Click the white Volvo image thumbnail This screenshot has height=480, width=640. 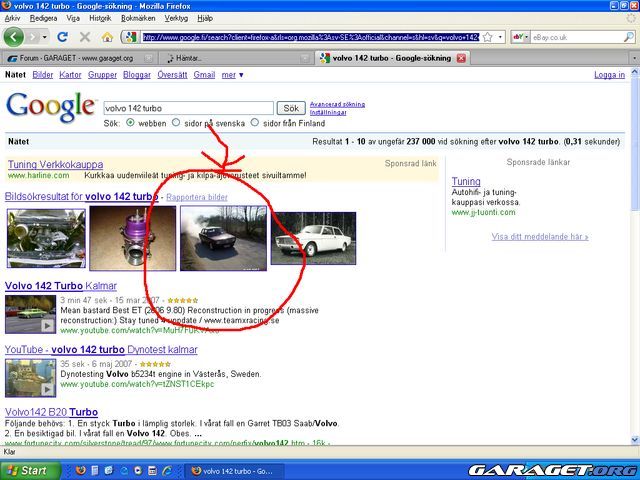[313, 239]
